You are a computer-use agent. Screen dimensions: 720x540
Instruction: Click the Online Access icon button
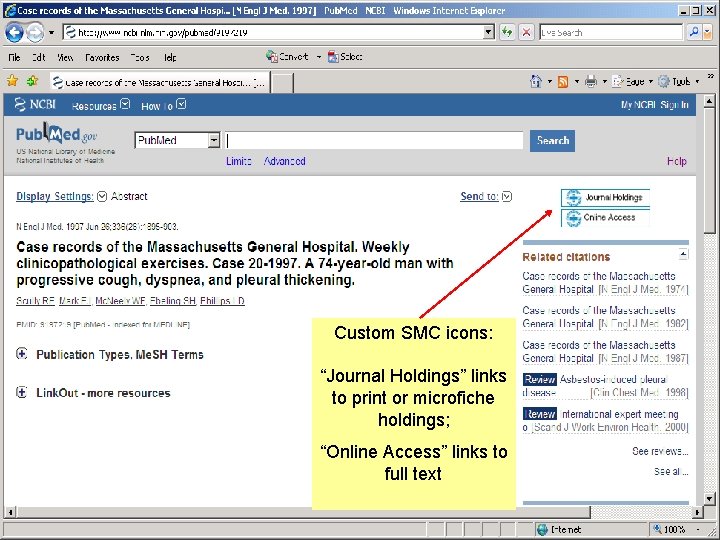pos(605,218)
